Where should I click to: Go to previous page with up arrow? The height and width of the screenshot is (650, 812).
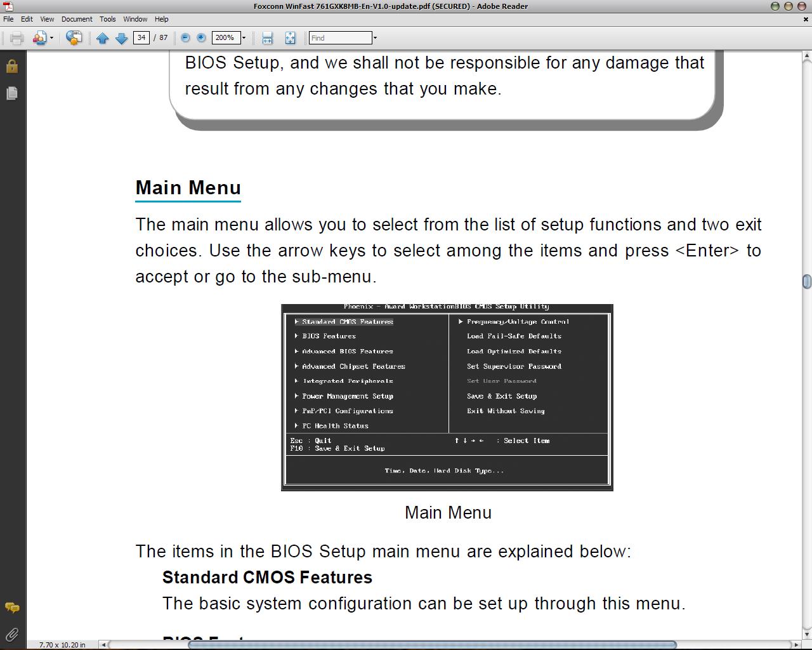click(102, 38)
